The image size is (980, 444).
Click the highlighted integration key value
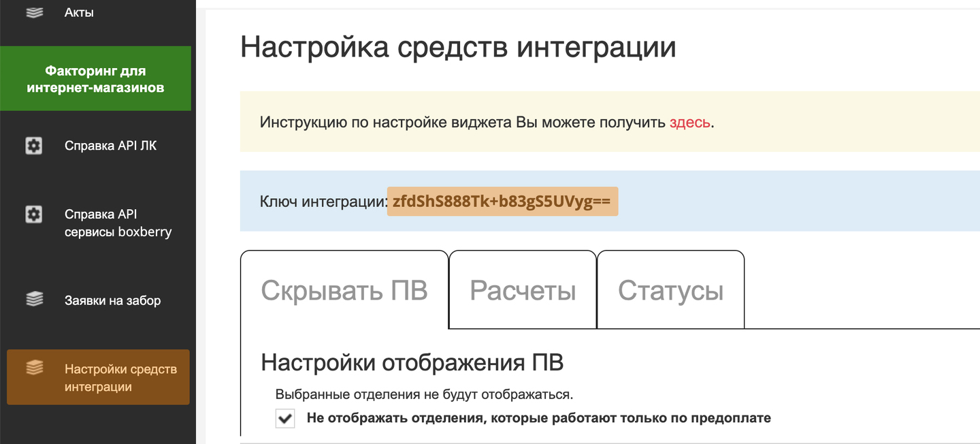(x=502, y=202)
